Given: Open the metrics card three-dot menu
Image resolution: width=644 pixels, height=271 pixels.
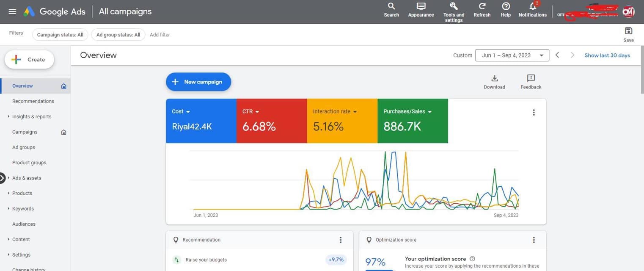Looking at the screenshot, I should (x=534, y=113).
